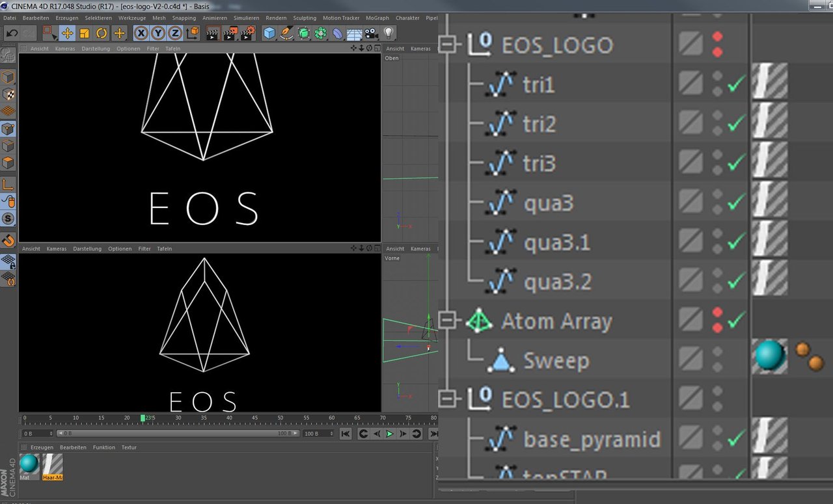Image resolution: width=833 pixels, height=504 pixels.
Task: Open the Bearbeiten menu in main menu bar
Action: [36, 18]
